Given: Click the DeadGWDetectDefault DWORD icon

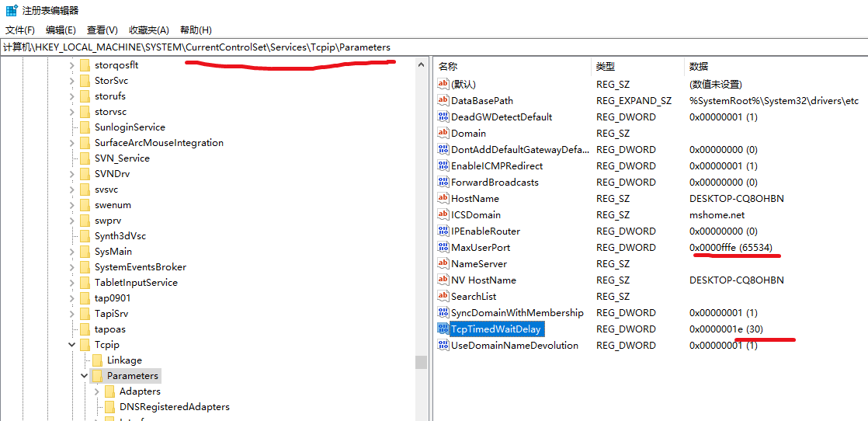Looking at the screenshot, I should pos(443,117).
